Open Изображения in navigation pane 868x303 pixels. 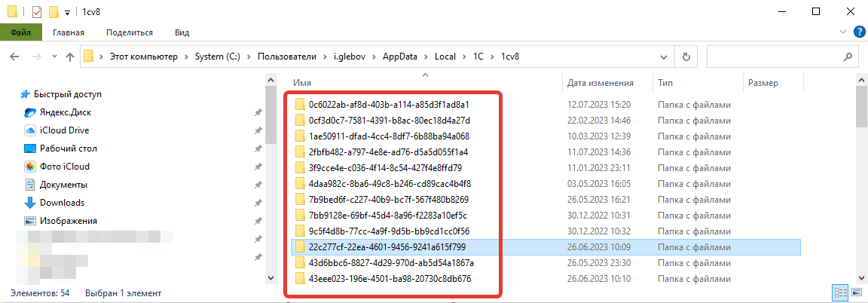[x=68, y=221]
